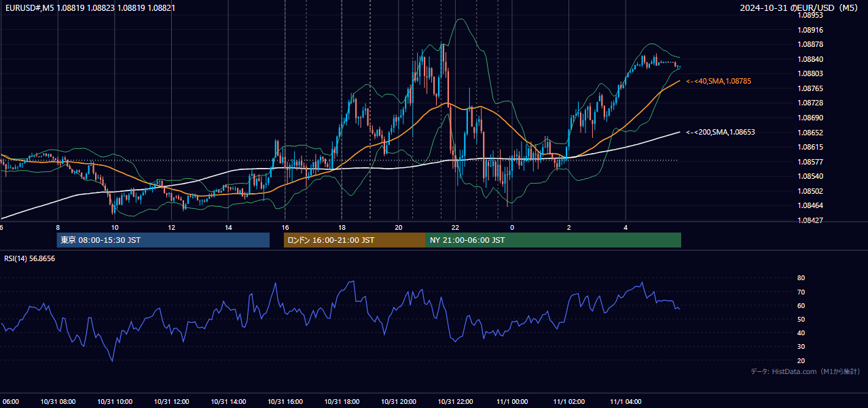Image resolution: width=868 pixels, height=408 pixels.
Task: Click the 1.08916 price axis label
Action: (811, 30)
